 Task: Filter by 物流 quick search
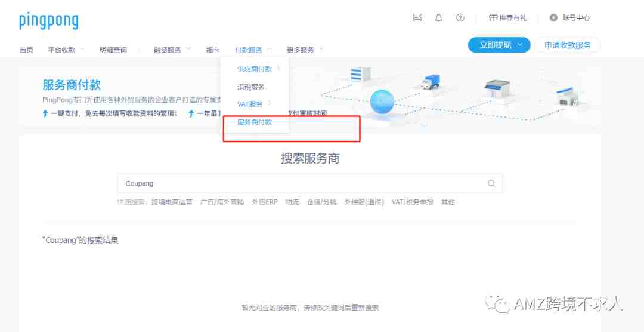point(292,202)
